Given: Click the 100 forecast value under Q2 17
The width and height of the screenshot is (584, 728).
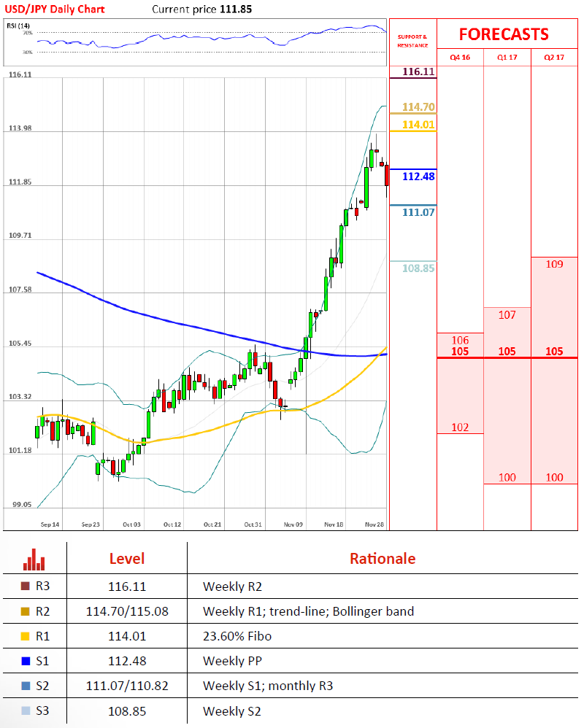Looking at the screenshot, I should (554, 477).
